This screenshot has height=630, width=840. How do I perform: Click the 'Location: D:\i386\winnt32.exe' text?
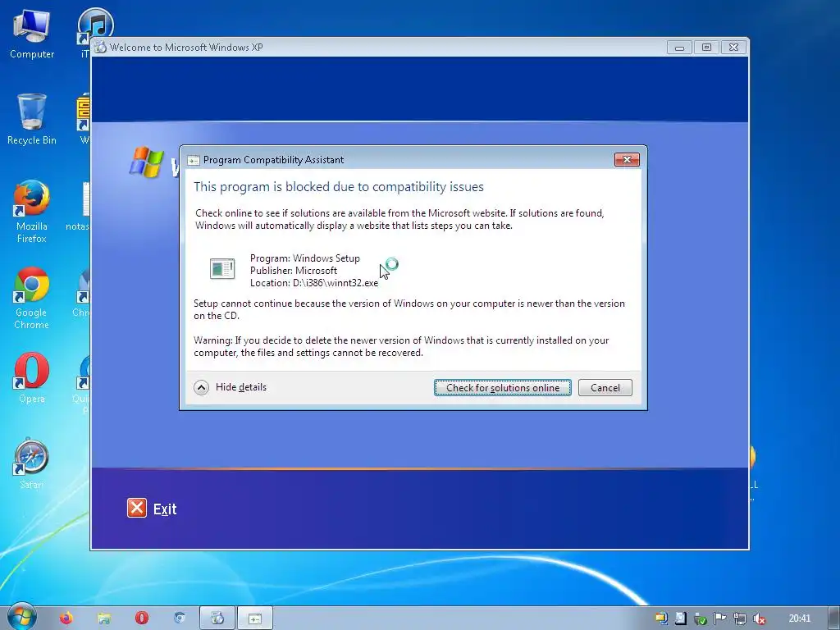point(314,283)
